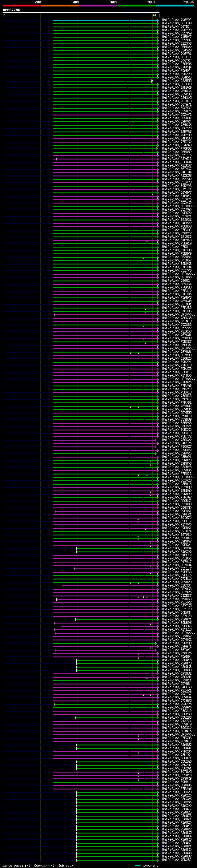Click the cyan alignment bar for UniRef100_Q06YR2
The width and height of the screenshot is (197, 868).
click(x=105, y=20)
